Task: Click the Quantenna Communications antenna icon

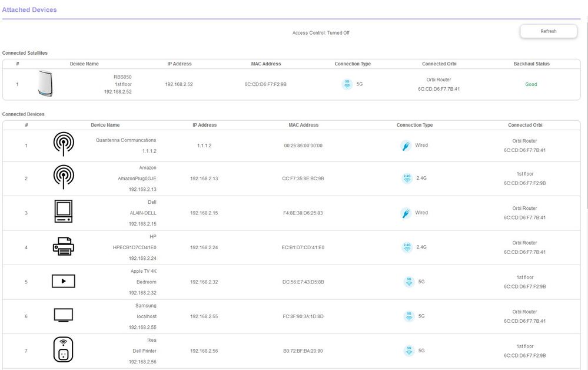Action: tap(64, 144)
